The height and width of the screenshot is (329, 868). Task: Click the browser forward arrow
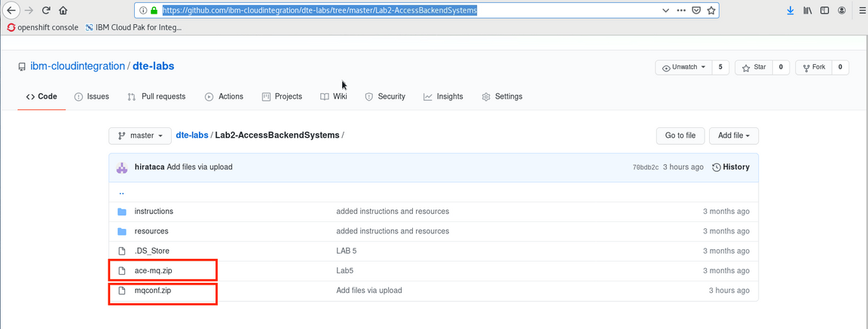[28, 10]
